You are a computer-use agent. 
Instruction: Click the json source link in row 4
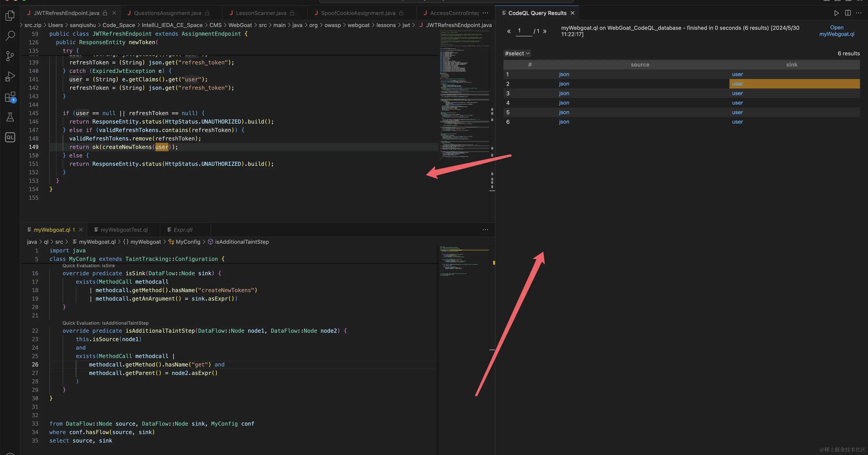click(x=564, y=103)
